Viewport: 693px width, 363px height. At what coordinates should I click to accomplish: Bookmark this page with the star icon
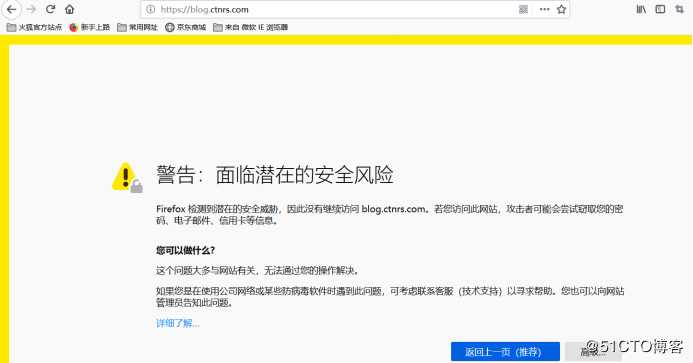[561, 9]
